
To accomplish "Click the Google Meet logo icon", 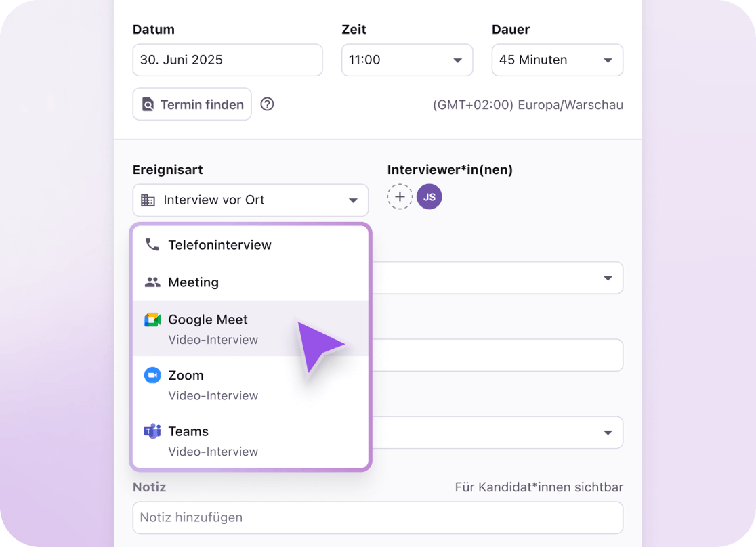I will click(x=152, y=320).
